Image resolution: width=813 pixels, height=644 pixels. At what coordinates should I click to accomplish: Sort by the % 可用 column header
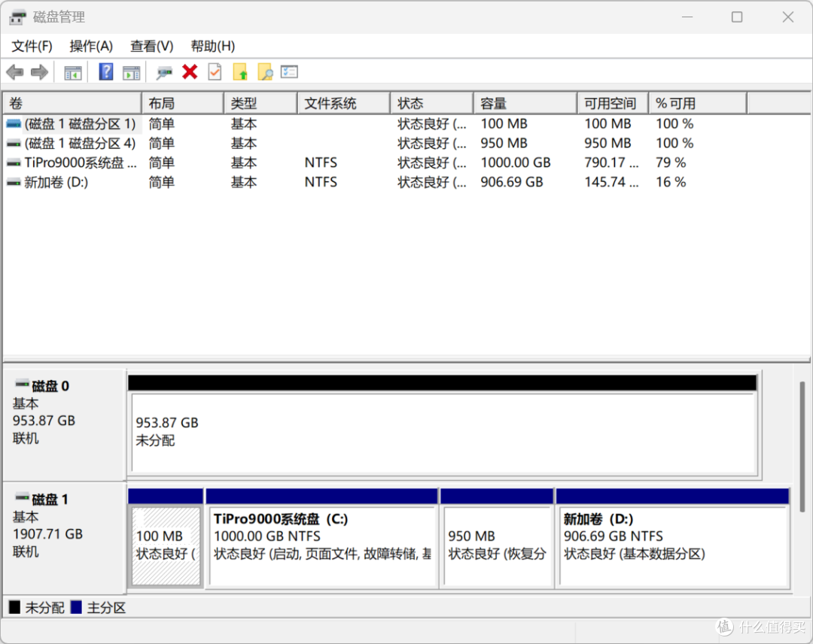698,103
